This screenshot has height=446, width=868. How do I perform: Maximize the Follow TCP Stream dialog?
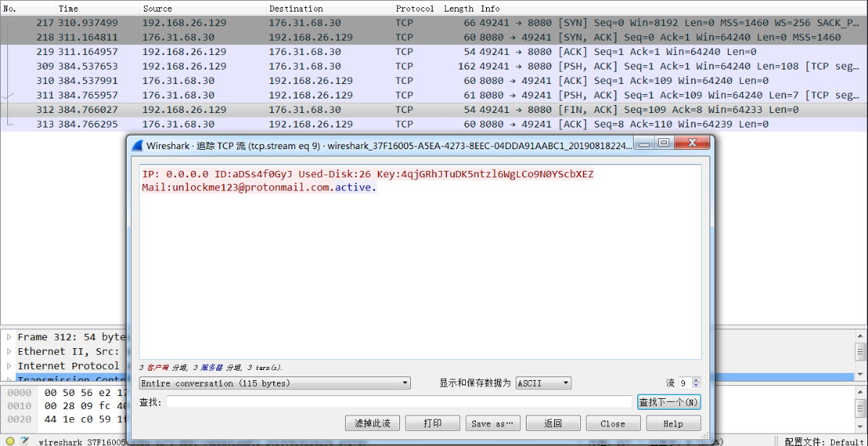pos(663,143)
